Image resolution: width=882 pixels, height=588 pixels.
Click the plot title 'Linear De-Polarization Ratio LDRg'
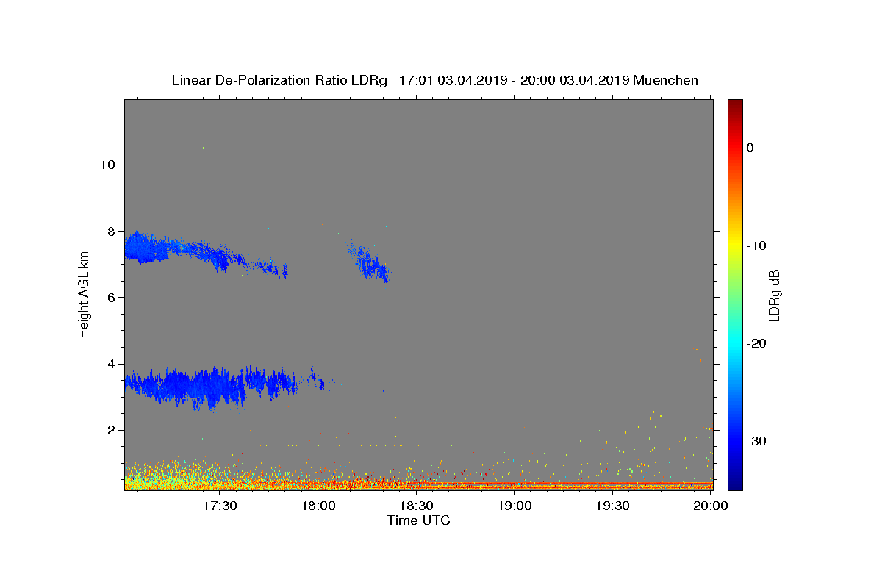pos(279,80)
